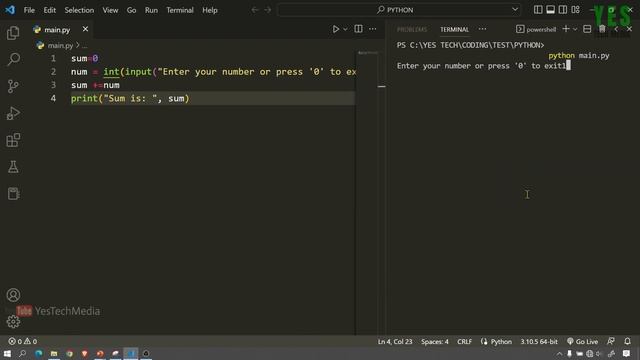The image size is (640, 360).
Task: Click the 'python main.py' terminal command
Action: point(578,56)
